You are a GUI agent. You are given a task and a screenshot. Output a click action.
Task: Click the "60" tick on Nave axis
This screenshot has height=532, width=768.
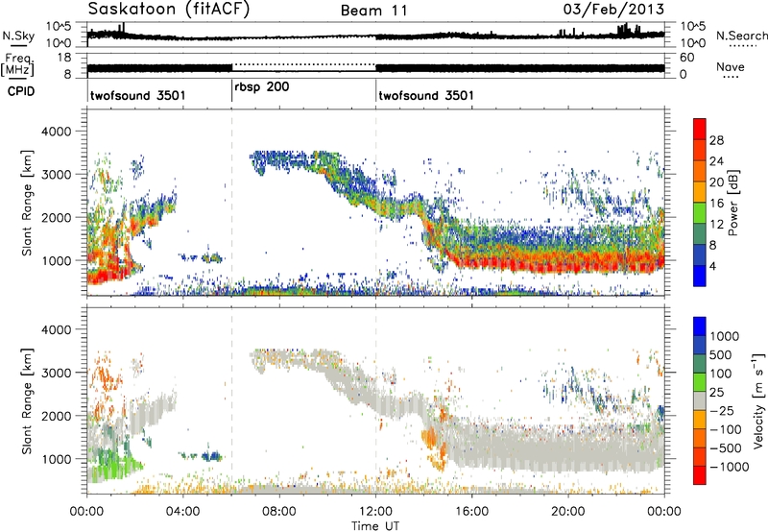(687, 58)
